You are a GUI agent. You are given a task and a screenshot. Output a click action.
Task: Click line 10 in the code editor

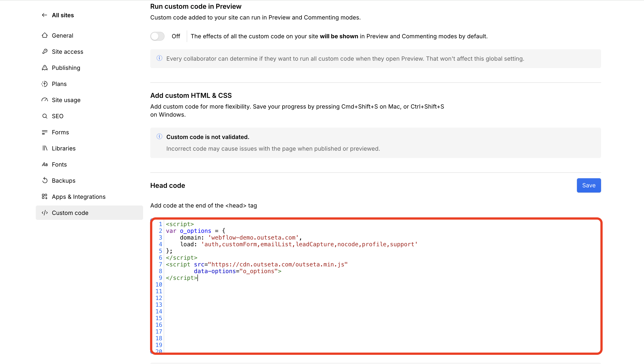point(225,285)
